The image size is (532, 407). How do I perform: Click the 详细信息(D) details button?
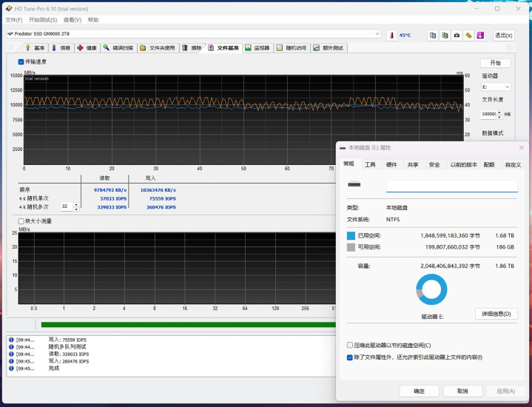tap(496, 314)
